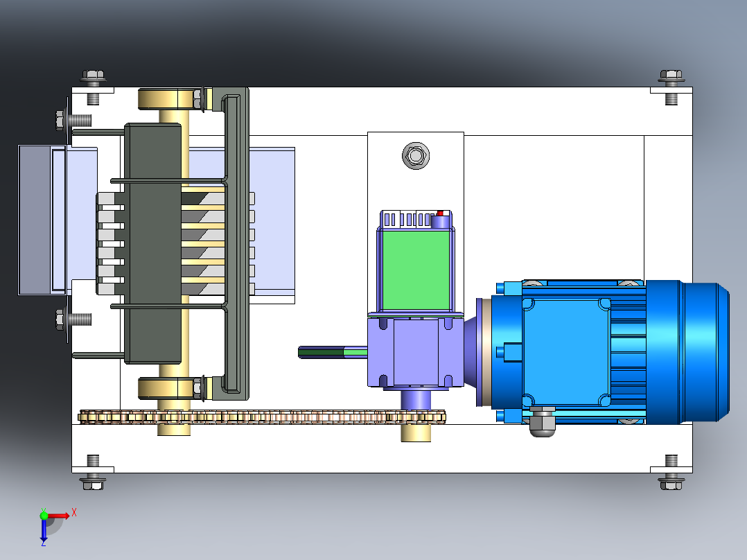Select the bottom-left corner hex bolt of the frame

pos(94,472)
